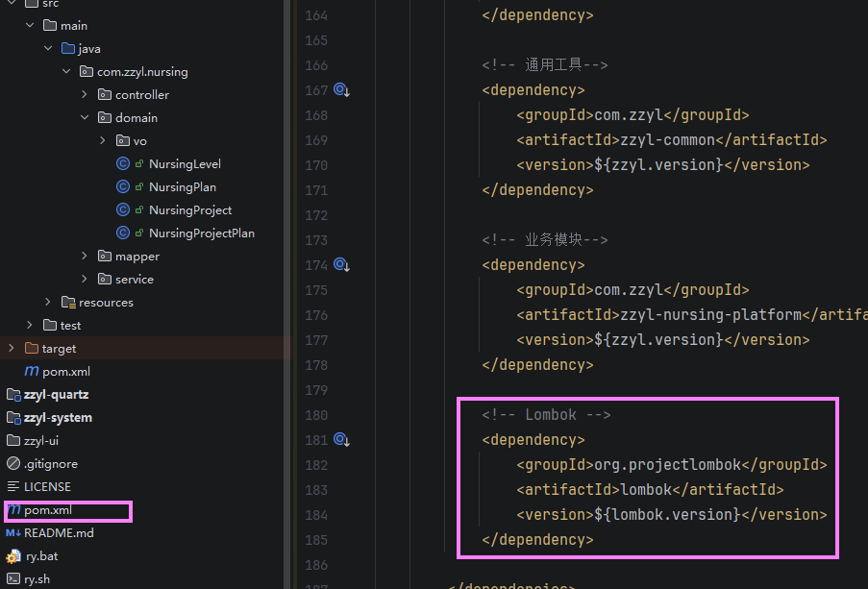This screenshot has height=589, width=868.
Task: Click NursingPlan class icon
Action: point(123,187)
